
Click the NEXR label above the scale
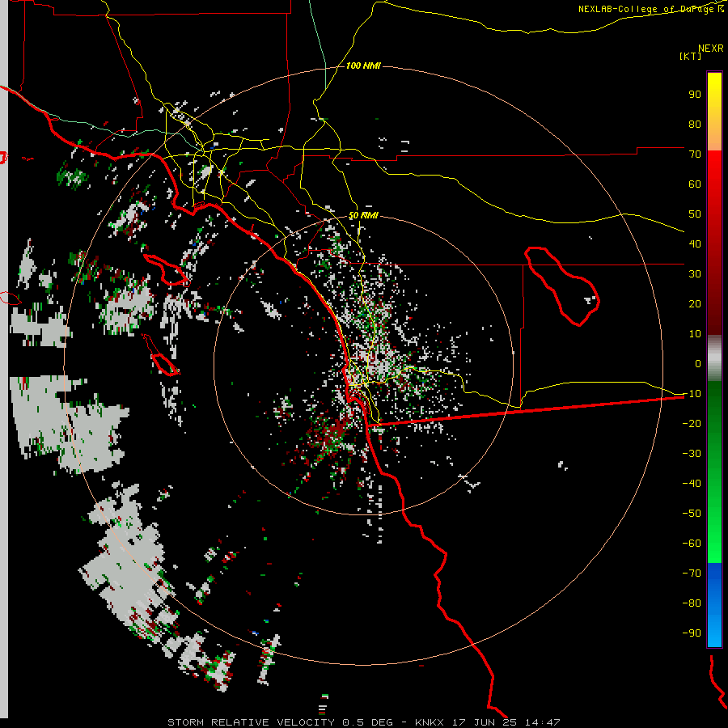711,49
